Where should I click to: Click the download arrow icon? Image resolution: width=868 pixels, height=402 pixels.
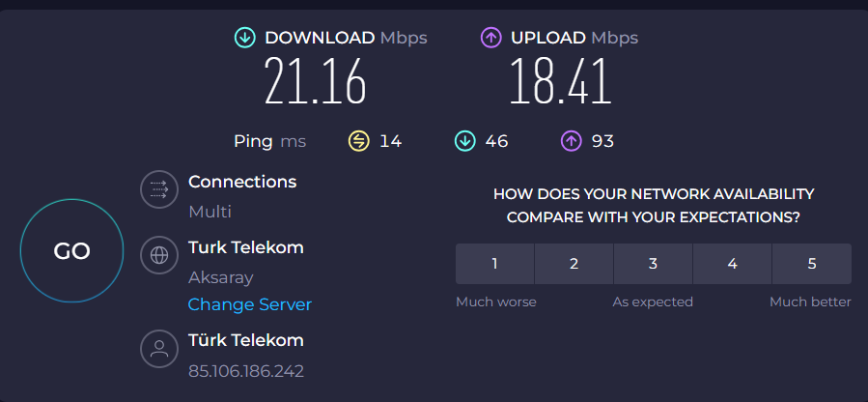[x=245, y=38]
